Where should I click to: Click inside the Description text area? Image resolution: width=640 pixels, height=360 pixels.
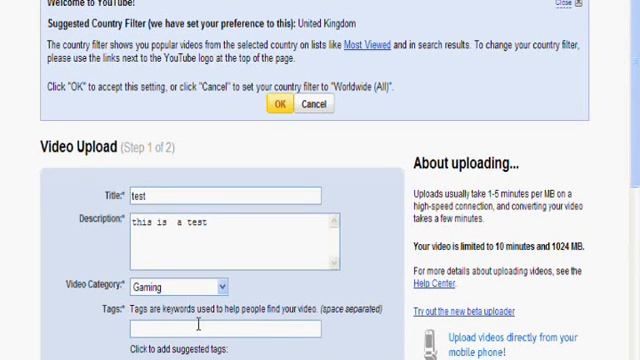point(230,242)
